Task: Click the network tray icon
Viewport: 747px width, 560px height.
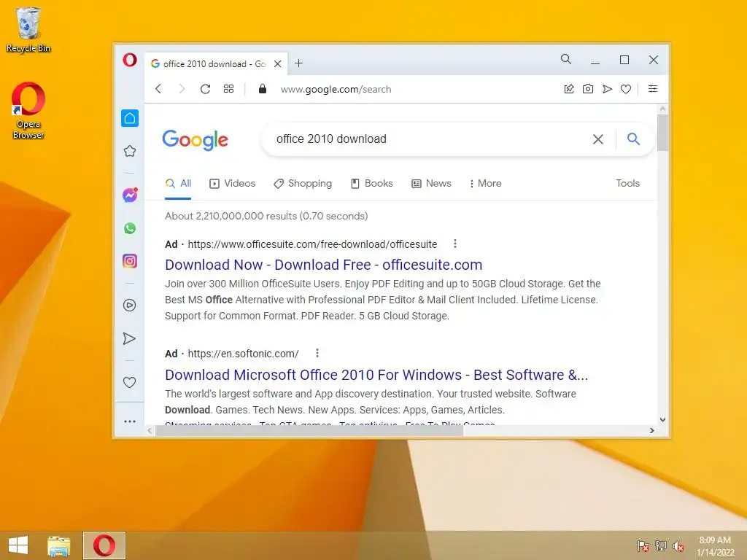Action: click(x=660, y=546)
